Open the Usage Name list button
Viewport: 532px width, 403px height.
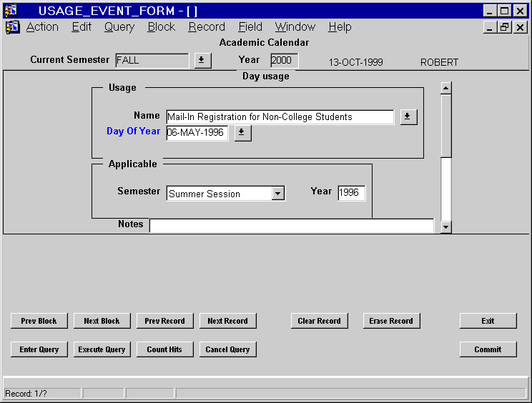(x=409, y=117)
